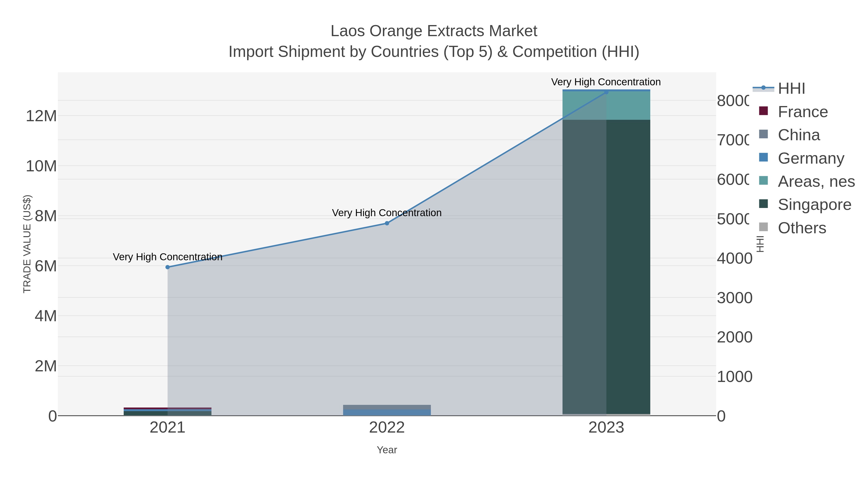Click the HHI data point for 2021

click(x=168, y=267)
